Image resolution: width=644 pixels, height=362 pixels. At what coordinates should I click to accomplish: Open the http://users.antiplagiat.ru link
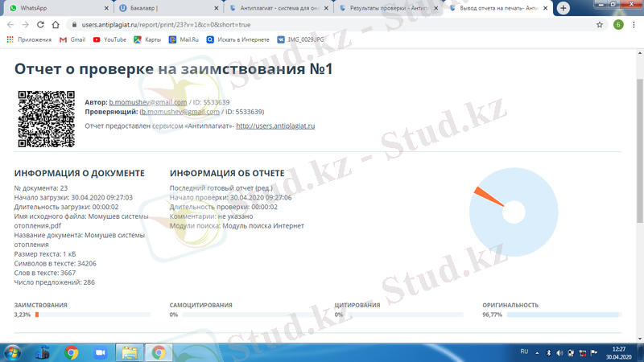(275, 126)
